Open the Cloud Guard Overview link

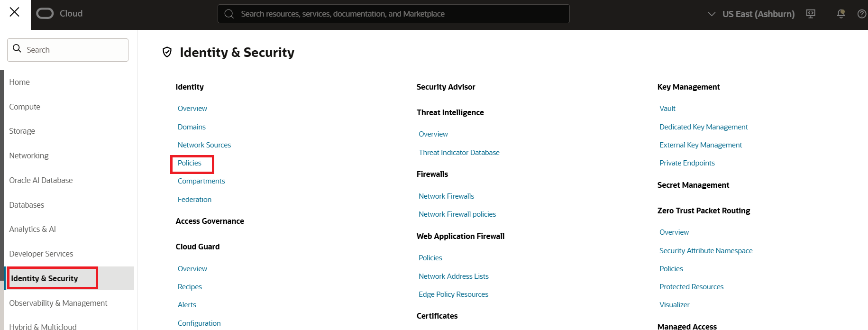click(192, 269)
